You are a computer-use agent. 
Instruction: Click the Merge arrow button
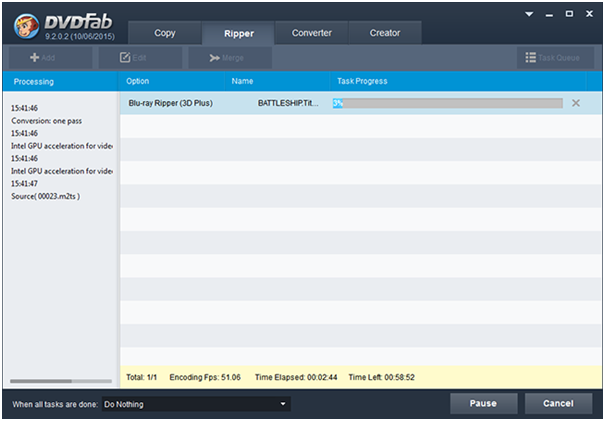pyautogui.click(x=226, y=58)
